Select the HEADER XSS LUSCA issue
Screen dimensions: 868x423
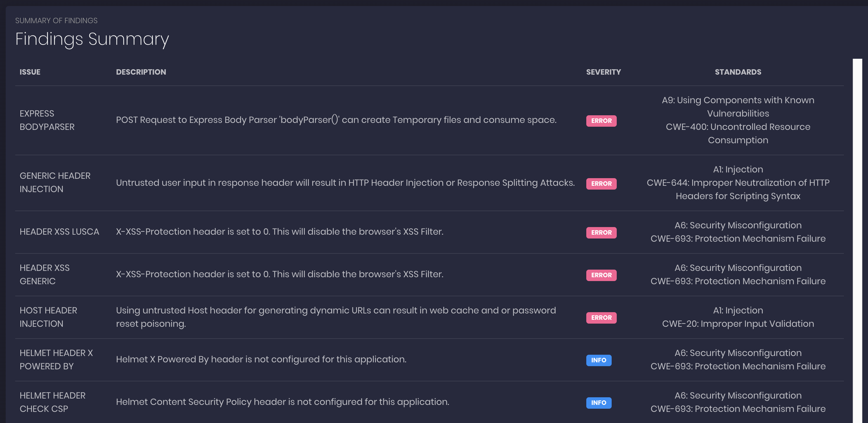point(59,232)
